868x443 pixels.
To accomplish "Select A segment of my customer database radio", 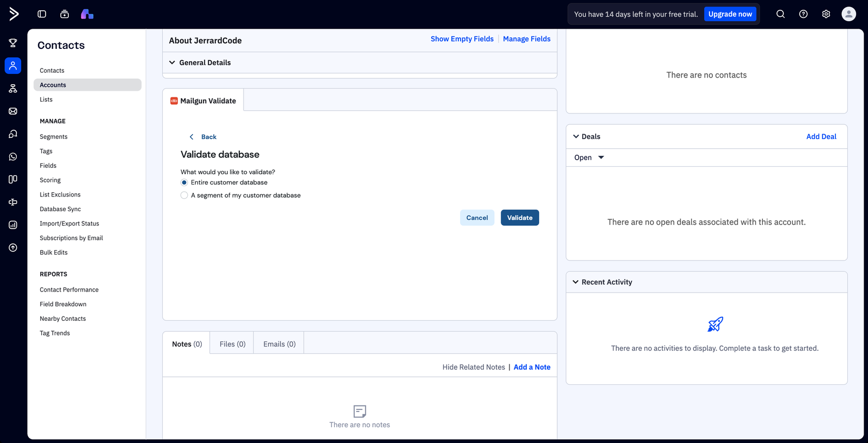I will pyautogui.click(x=184, y=195).
